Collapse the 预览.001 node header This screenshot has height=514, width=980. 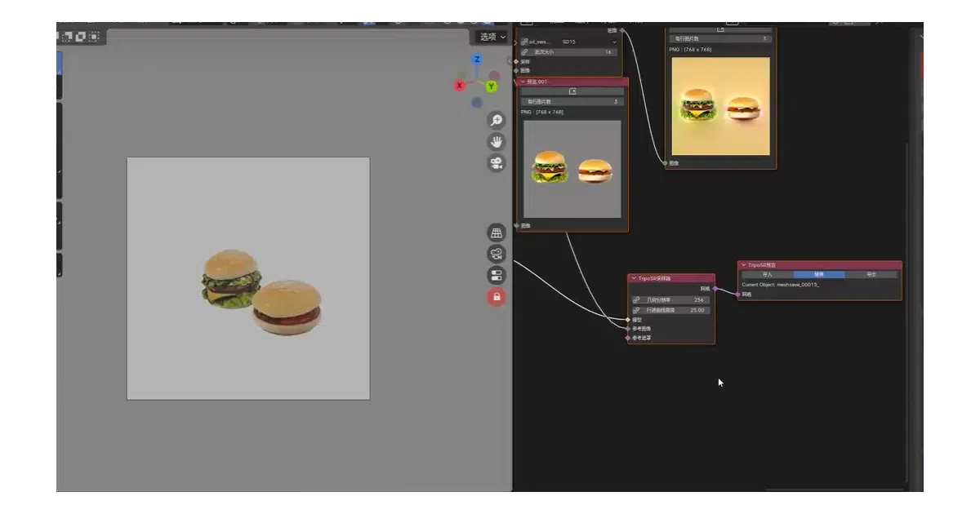523,82
